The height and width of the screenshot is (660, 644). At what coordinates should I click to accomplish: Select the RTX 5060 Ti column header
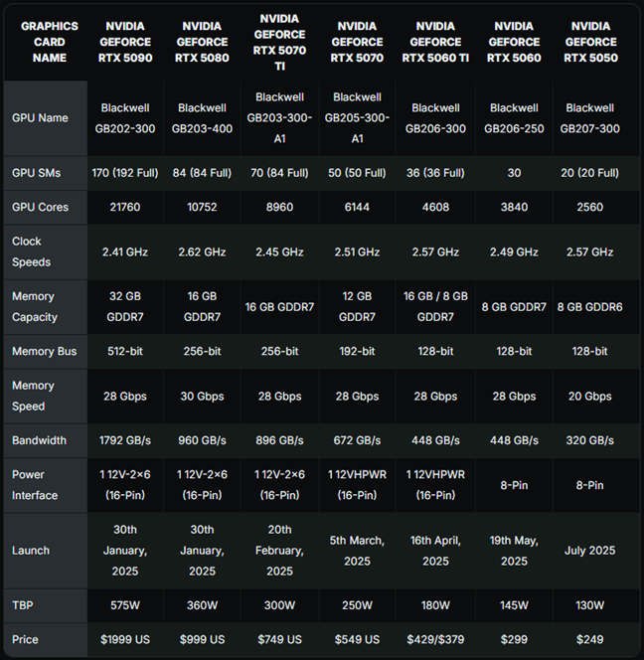pos(435,42)
